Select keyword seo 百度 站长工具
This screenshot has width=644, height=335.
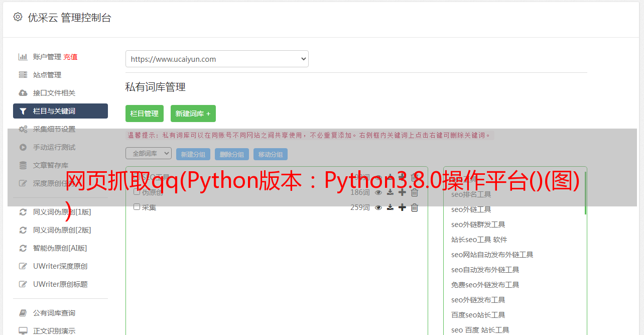pos(480,330)
